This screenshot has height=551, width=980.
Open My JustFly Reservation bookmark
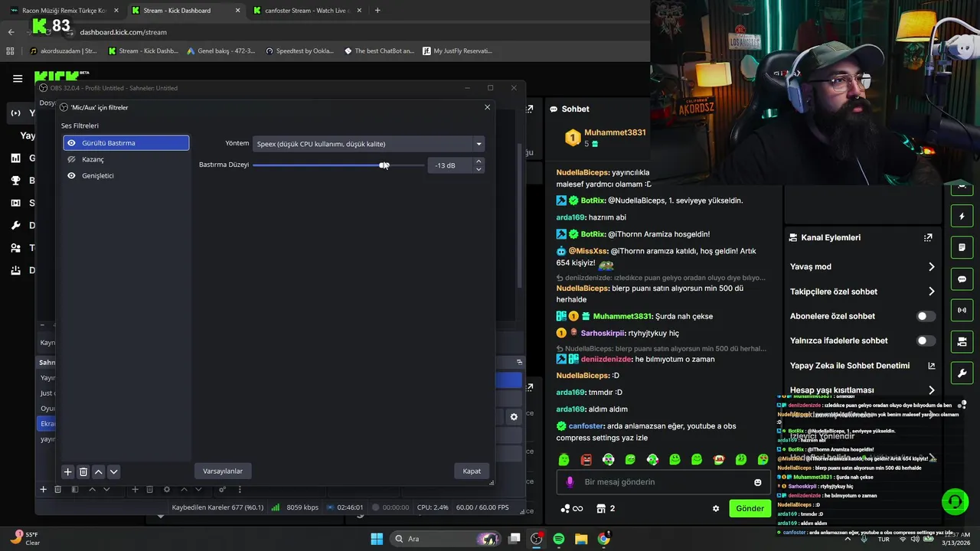click(458, 51)
